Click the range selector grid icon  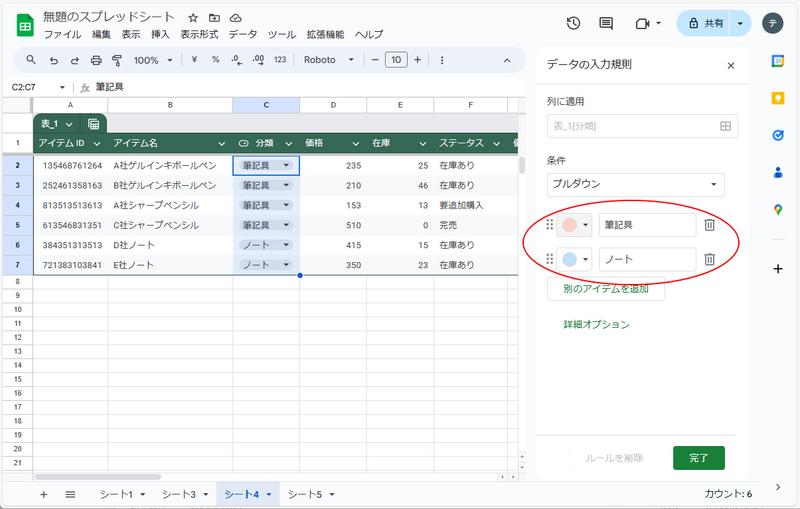point(725,126)
